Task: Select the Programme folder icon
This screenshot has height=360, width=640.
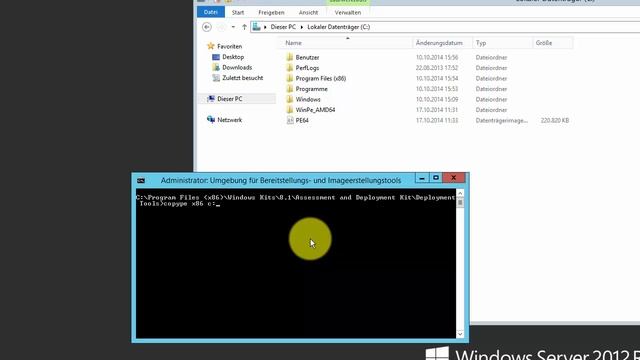Action: click(290, 89)
